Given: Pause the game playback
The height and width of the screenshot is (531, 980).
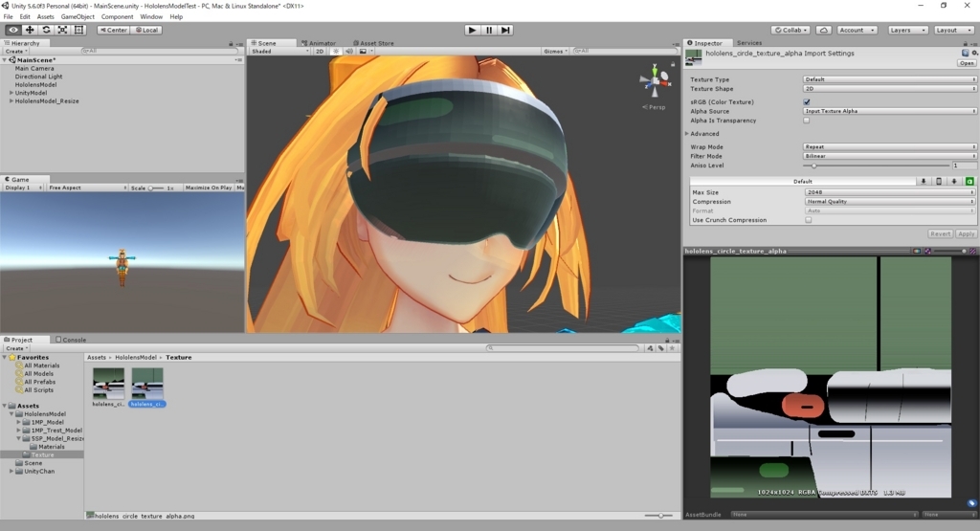Looking at the screenshot, I should [x=489, y=30].
